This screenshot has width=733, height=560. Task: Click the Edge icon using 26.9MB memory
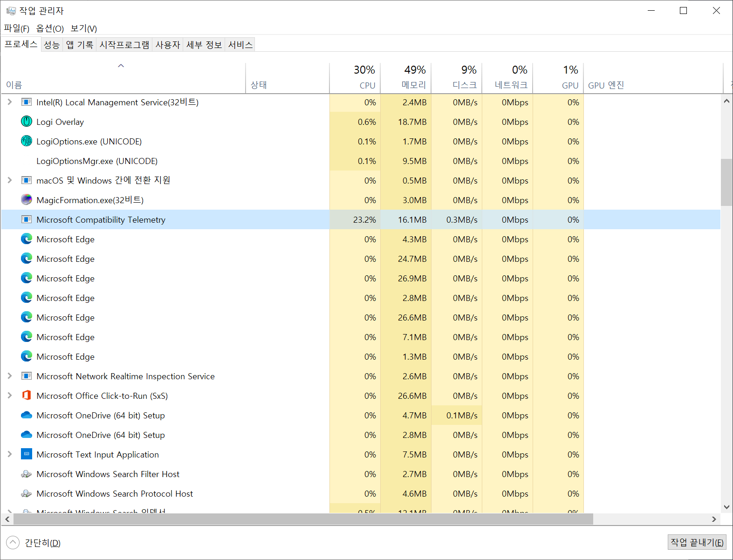pyautogui.click(x=27, y=278)
